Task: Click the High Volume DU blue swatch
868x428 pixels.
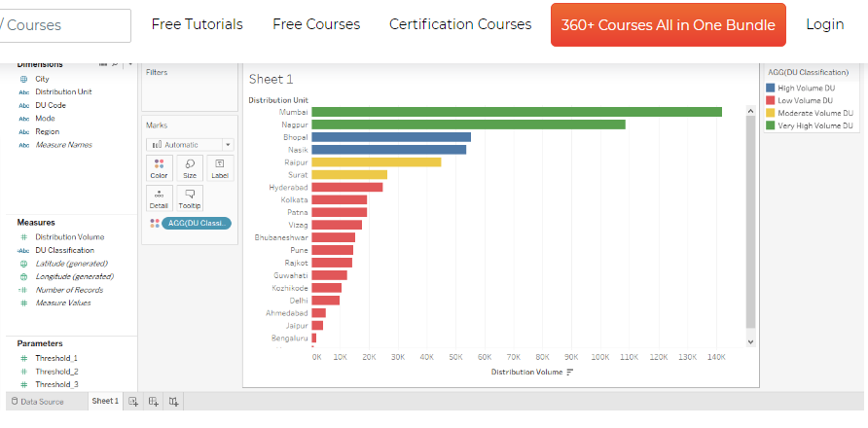Action: click(770, 88)
